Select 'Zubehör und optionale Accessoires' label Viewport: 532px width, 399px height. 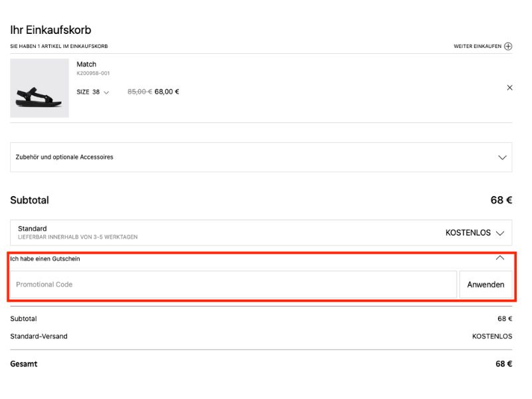point(65,157)
